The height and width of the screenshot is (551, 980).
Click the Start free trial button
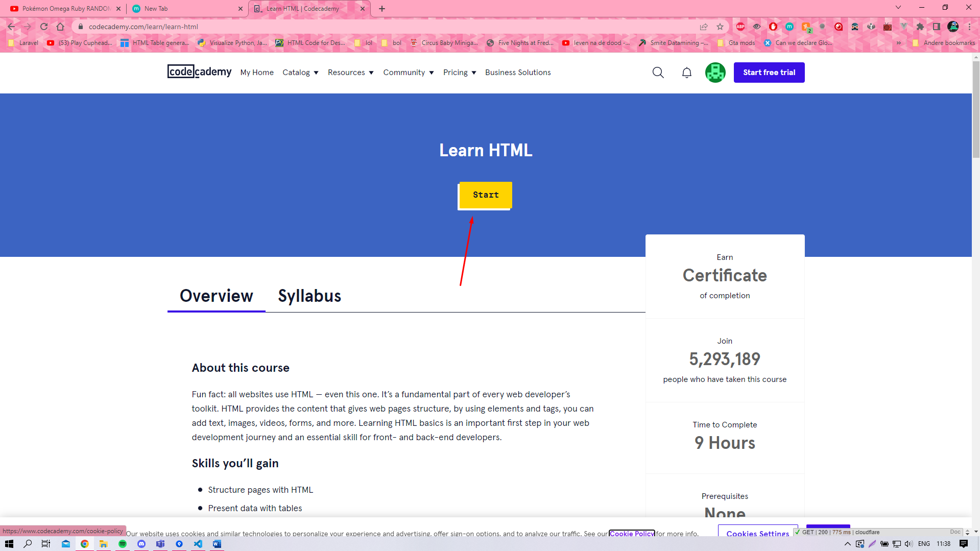(769, 73)
